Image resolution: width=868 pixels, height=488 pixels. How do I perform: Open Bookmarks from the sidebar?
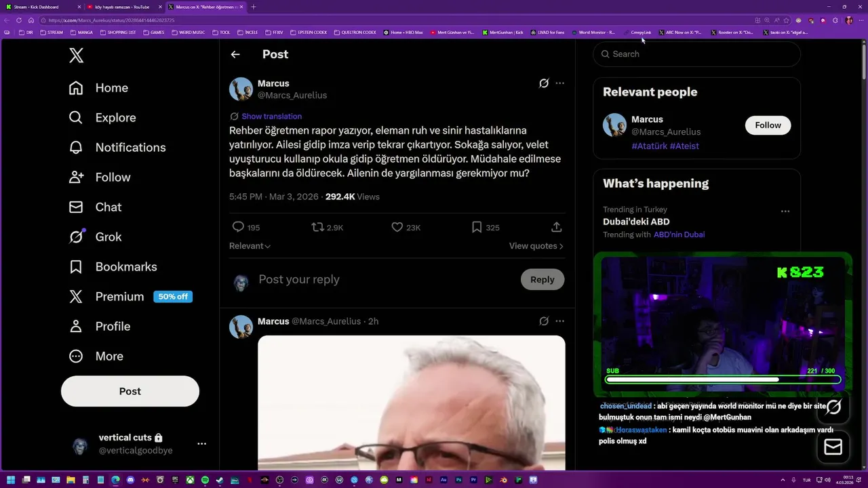[113, 267]
